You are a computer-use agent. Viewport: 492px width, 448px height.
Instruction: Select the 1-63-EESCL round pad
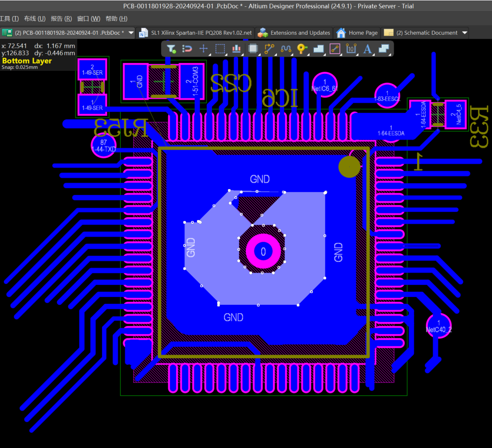click(387, 96)
